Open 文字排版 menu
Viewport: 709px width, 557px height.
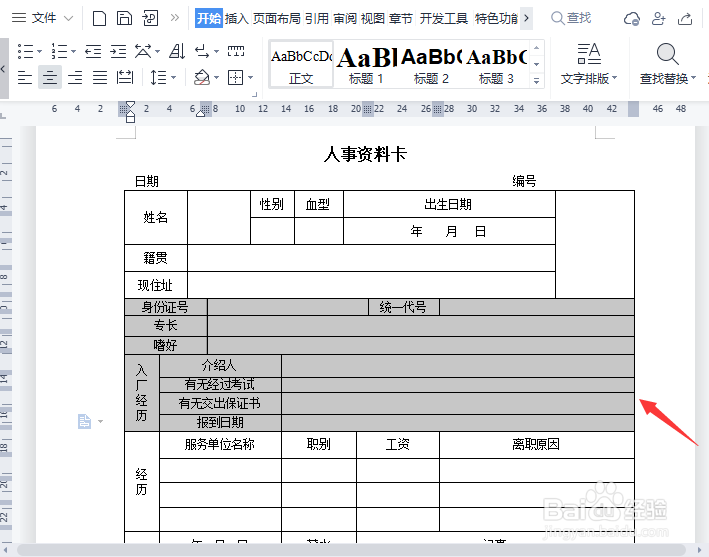tap(589, 64)
